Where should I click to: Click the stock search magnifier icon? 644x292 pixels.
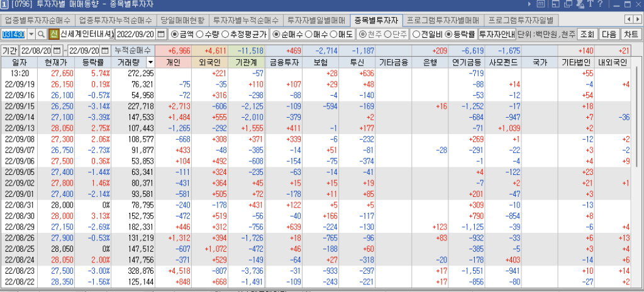(x=42, y=33)
